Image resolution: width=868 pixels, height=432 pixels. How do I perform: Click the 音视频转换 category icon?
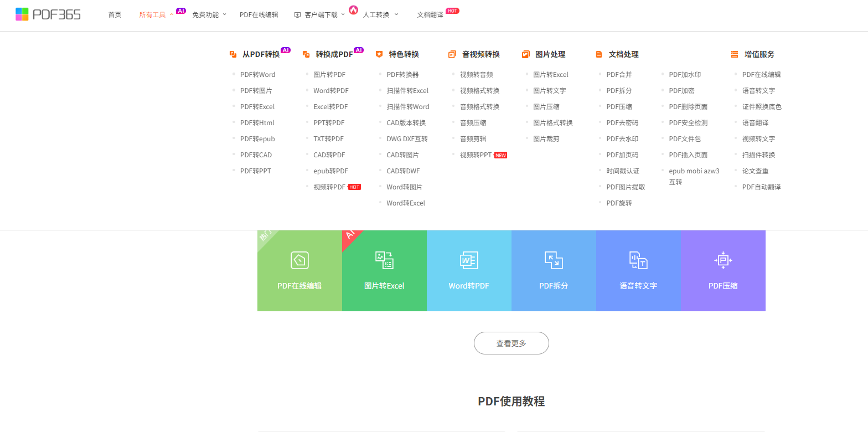452,54
